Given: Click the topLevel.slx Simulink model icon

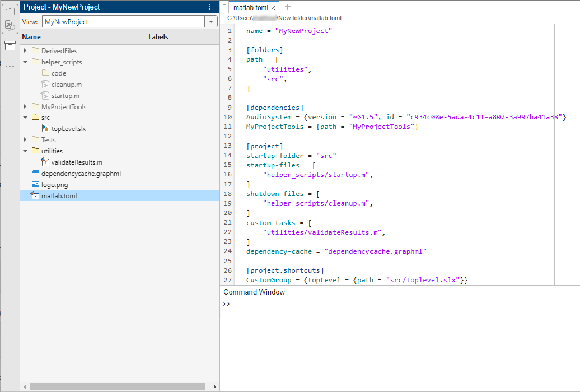Looking at the screenshot, I should coord(45,128).
